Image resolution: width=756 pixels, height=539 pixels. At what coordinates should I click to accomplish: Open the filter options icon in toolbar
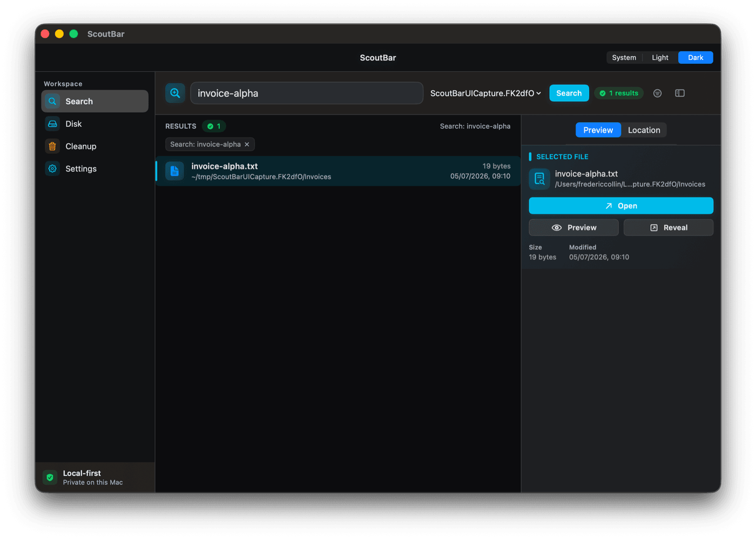(x=657, y=93)
